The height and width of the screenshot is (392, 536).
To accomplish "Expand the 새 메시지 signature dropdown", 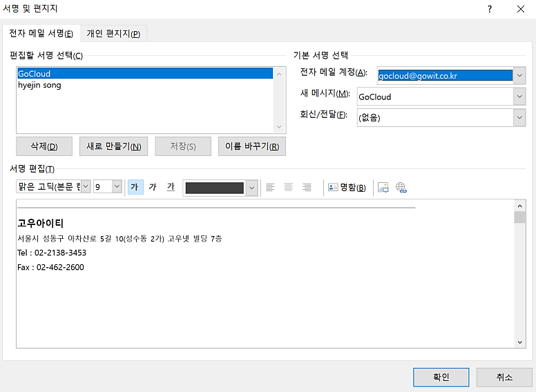I will pyautogui.click(x=519, y=97).
